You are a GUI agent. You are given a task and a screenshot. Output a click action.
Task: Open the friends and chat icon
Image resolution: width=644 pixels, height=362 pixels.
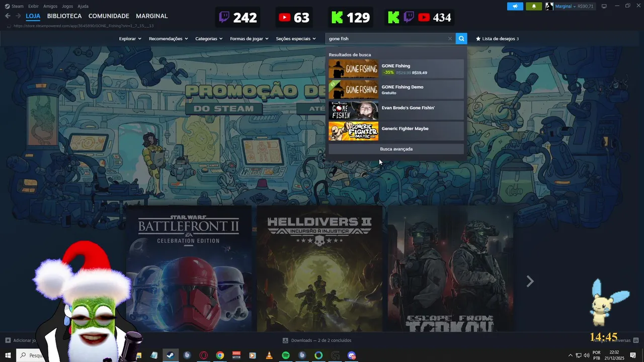(x=636, y=340)
